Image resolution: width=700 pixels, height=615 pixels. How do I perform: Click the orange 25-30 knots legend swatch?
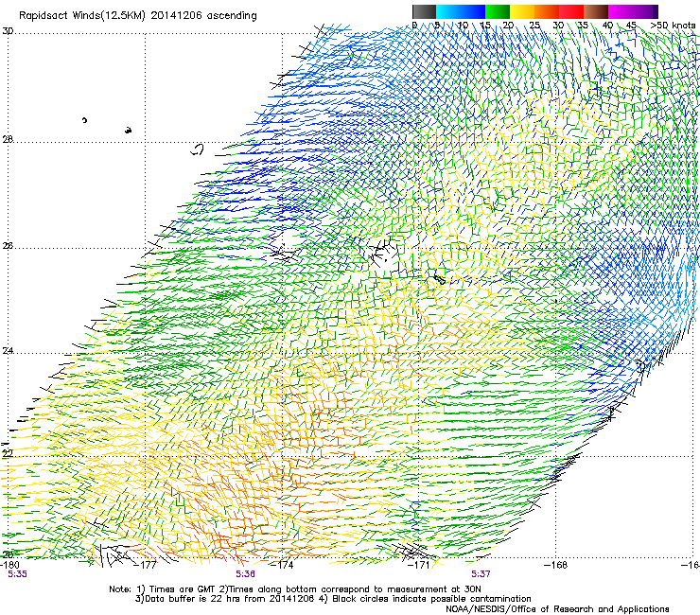click(x=547, y=11)
